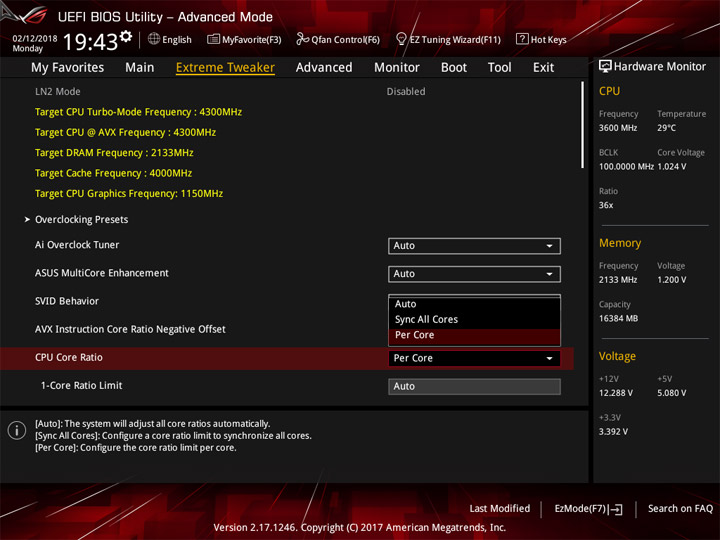Click the 100.0000 MHz BCLK value
The height and width of the screenshot is (540, 720).
pos(626,167)
